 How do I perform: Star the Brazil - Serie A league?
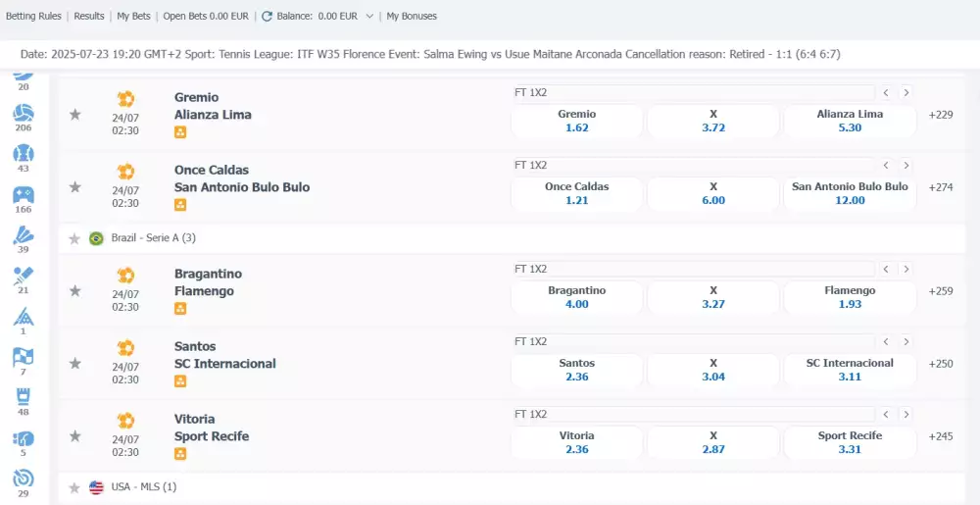(73, 238)
